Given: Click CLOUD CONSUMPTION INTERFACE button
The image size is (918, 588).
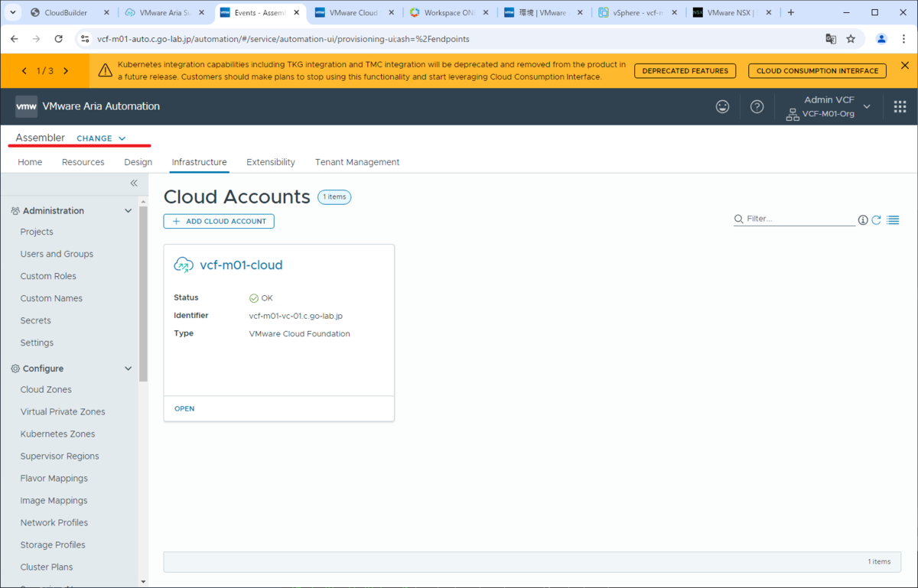Looking at the screenshot, I should (x=817, y=70).
